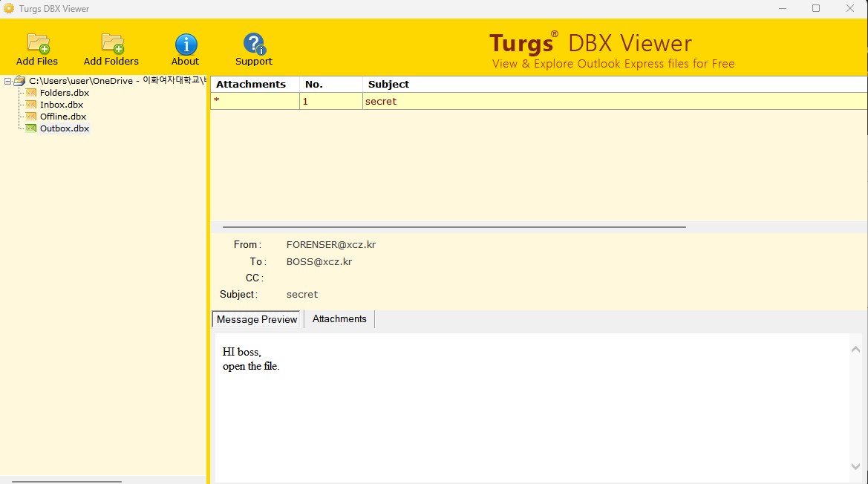Open the Support help icon

click(255, 45)
